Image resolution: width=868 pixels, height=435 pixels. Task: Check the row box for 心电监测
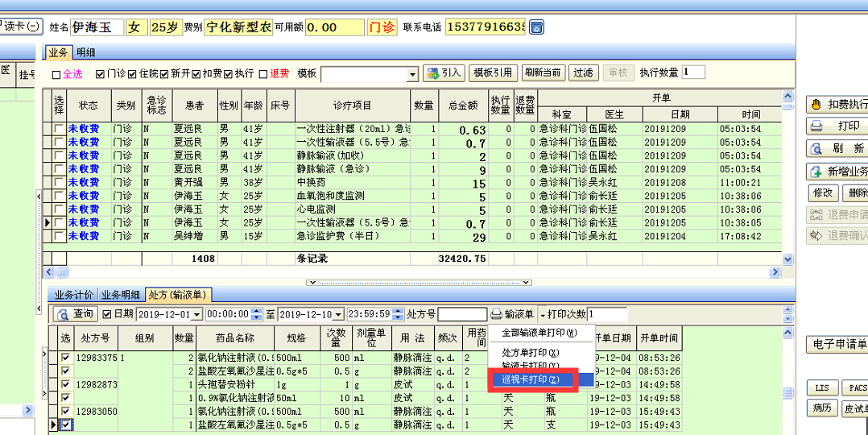[x=60, y=209]
